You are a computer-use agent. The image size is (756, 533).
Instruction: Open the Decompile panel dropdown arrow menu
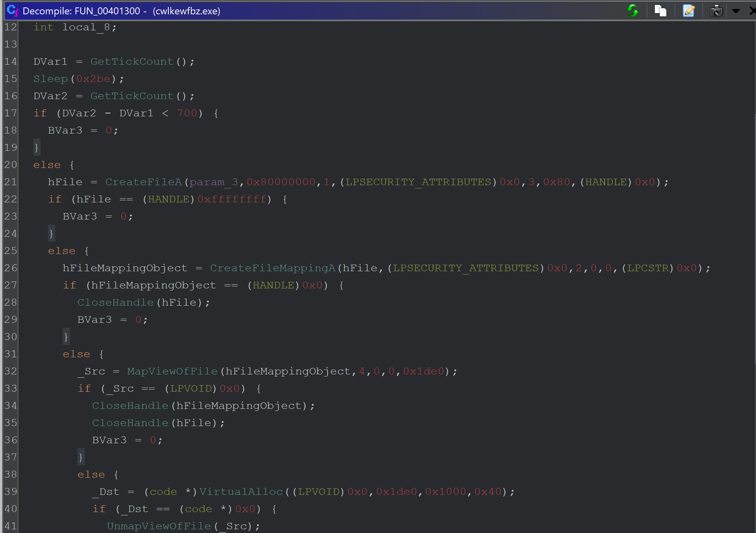(736, 11)
